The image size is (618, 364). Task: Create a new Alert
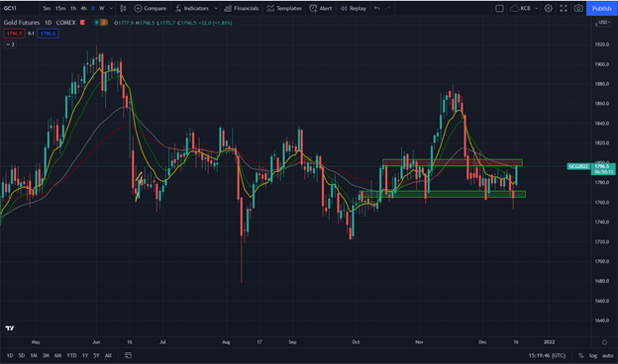click(321, 8)
